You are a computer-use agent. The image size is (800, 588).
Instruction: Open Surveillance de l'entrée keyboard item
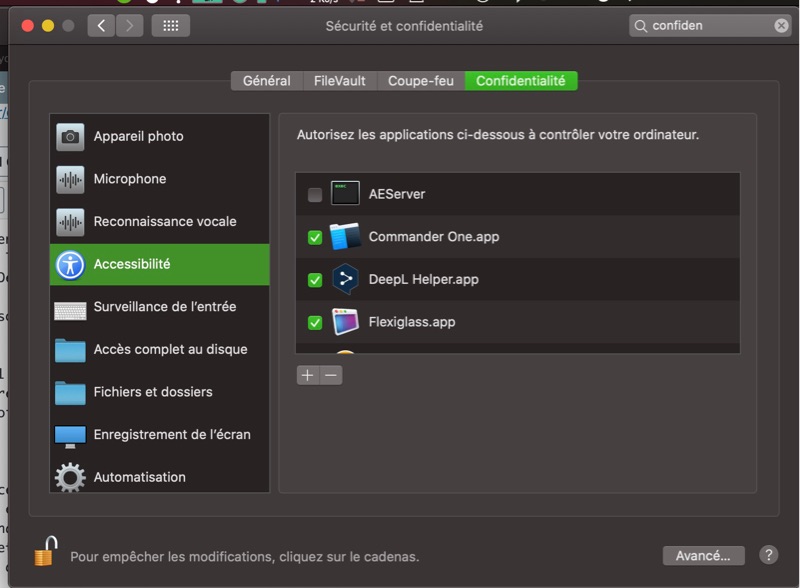pyautogui.click(x=164, y=307)
